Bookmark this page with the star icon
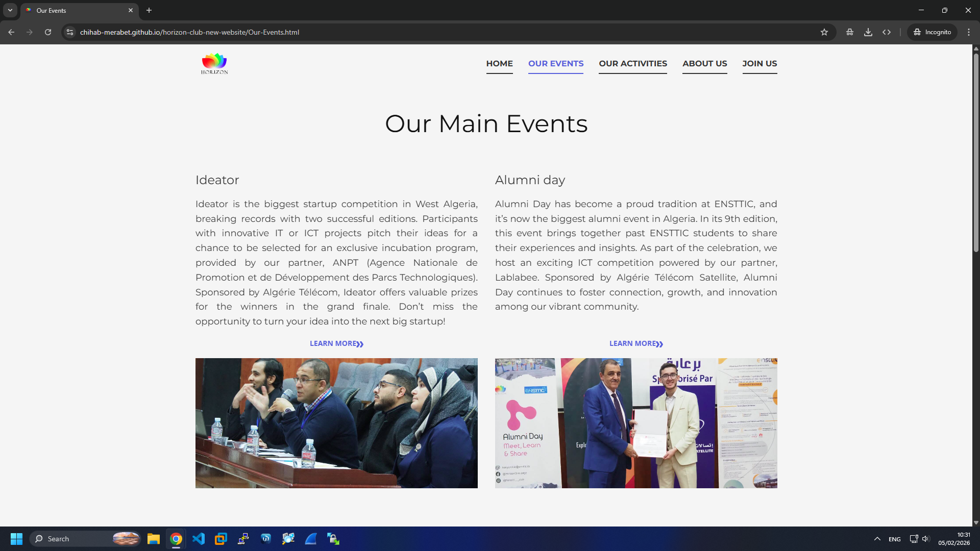 [825, 32]
